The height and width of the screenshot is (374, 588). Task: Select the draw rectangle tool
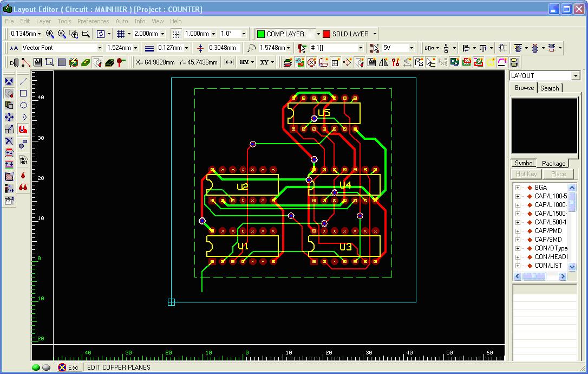pyautogui.click(x=23, y=93)
